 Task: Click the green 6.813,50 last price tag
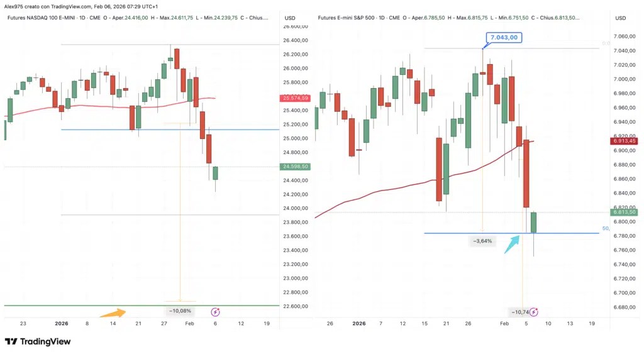coord(625,212)
